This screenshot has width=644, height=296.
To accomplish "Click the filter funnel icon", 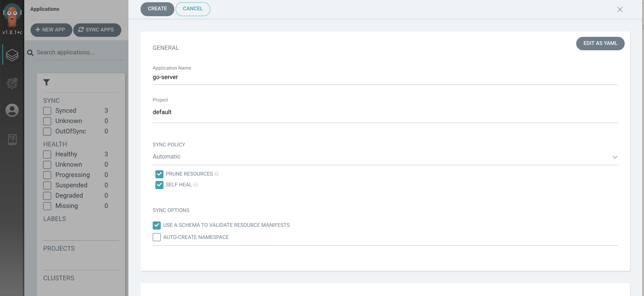I will pos(46,82).
